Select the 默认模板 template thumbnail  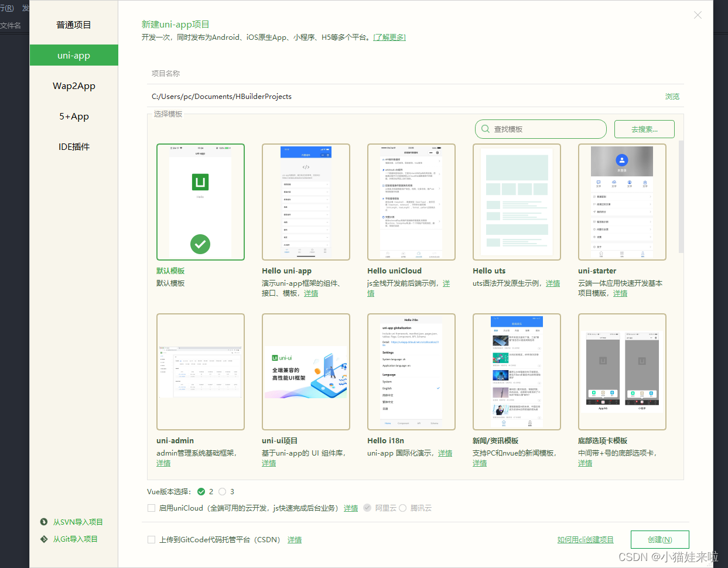(x=200, y=202)
